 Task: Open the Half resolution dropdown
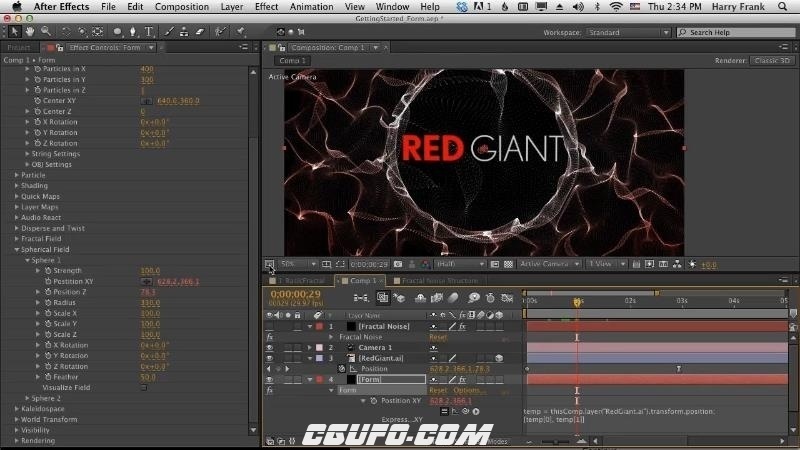pyautogui.click(x=460, y=264)
